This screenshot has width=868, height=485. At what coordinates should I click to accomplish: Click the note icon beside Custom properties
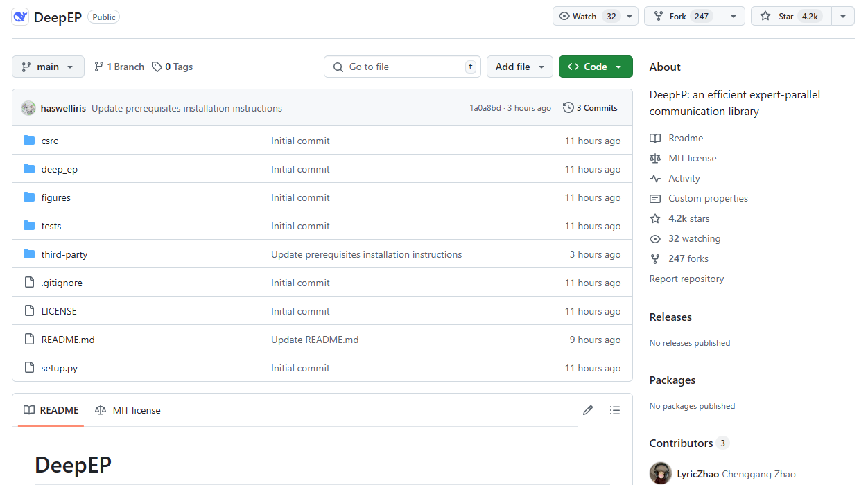655,198
